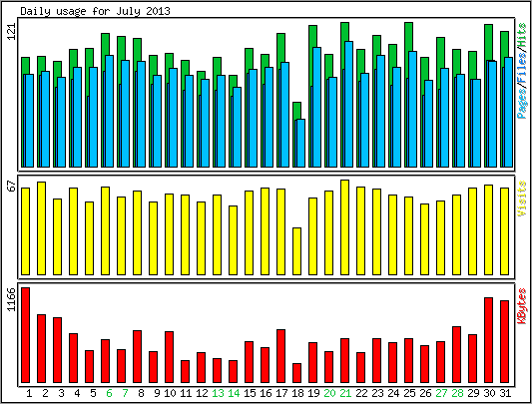The image size is (532, 404).
Task: Click day label 7 in green
Action: (x=125, y=393)
